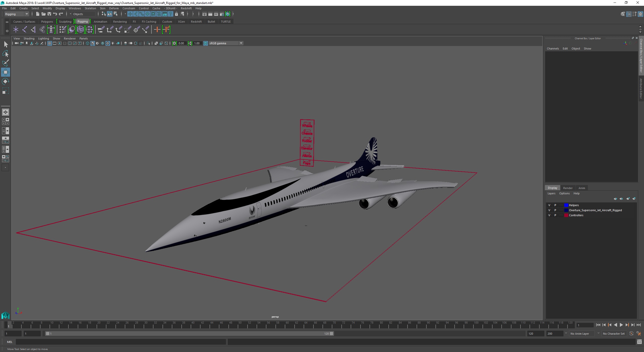Switch to the Animation shelf tab
Screen dimensions: 644x352
coord(100,22)
